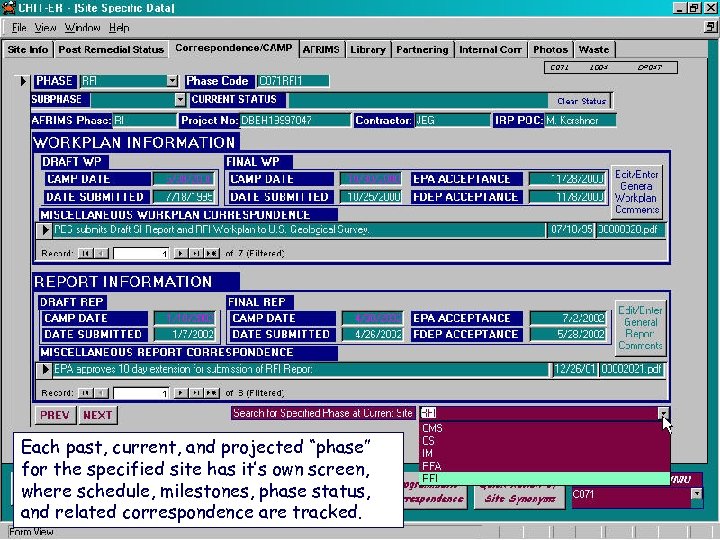Switch to Correspondence/CAMP tab
Viewport: 720px width, 540px height.
pyautogui.click(x=233, y=48)
